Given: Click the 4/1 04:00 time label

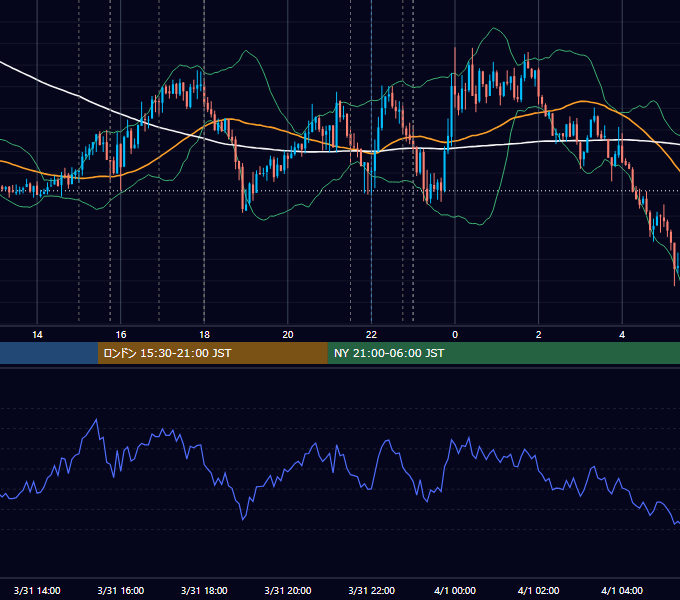Looking at the screenshot, I should coord(622,590).
